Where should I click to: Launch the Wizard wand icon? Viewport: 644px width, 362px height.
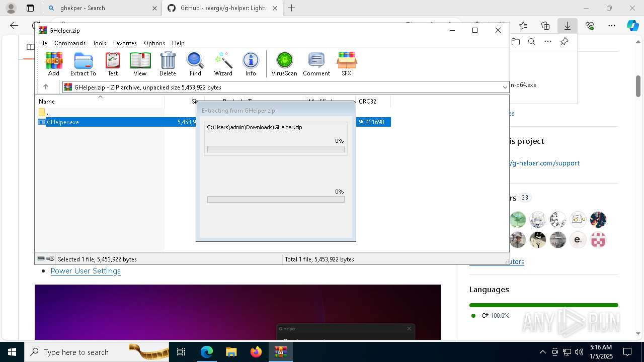(x=223, y=64)
